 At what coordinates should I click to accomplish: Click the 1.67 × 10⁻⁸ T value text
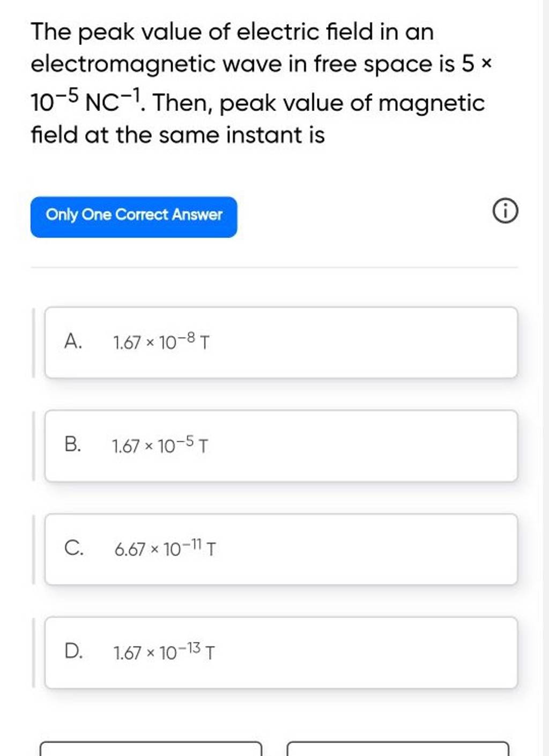161,342
